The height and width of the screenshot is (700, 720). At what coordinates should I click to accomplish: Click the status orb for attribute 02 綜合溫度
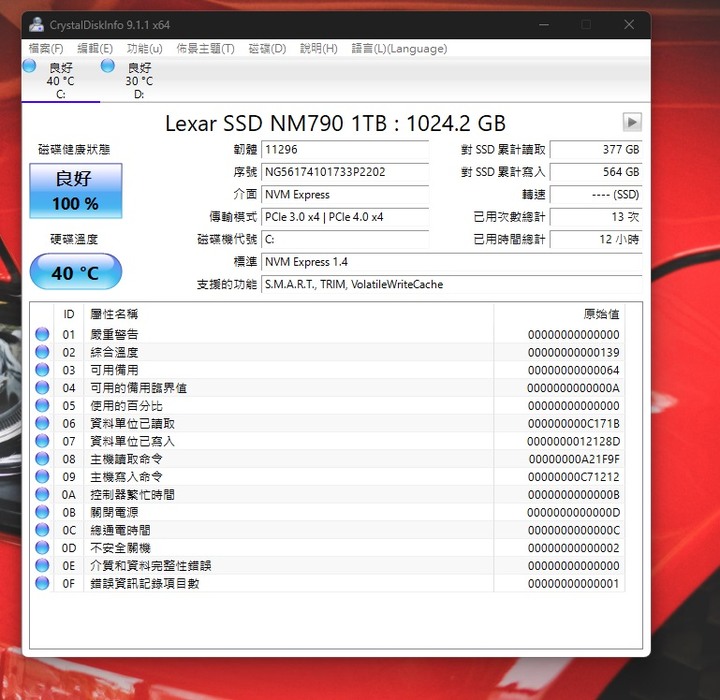click(42, 352)
